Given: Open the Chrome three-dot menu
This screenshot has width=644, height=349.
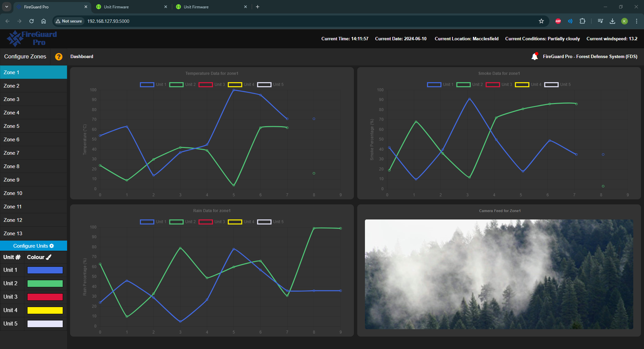Looking at the screenshot, I should (636, 21).
